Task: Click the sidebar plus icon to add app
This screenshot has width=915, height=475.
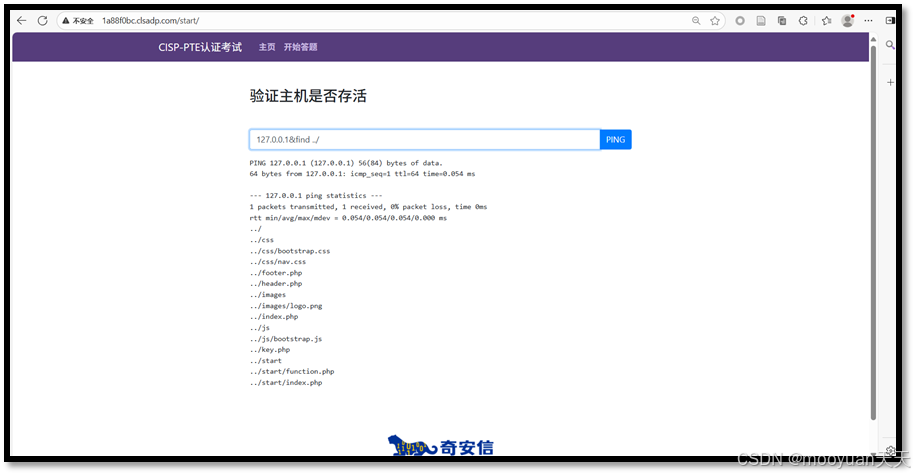Action: click(x=890, y=82)
